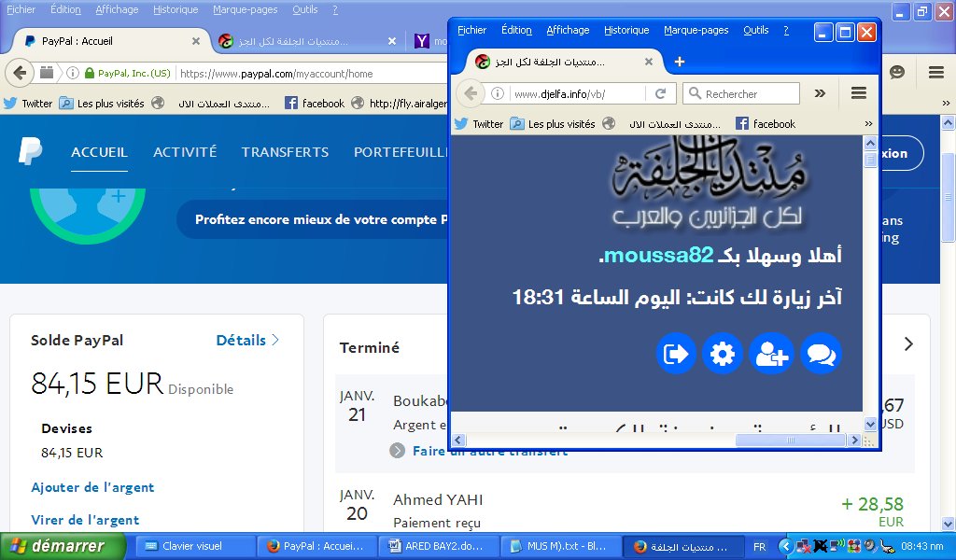Click the right arrow next to Terminé activity
The height and width of the screenshot is (560, 956).
[x=908, y=343]
